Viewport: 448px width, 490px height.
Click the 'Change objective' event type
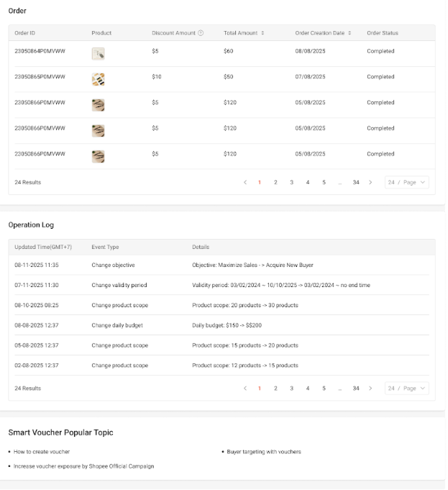[113, 265]
